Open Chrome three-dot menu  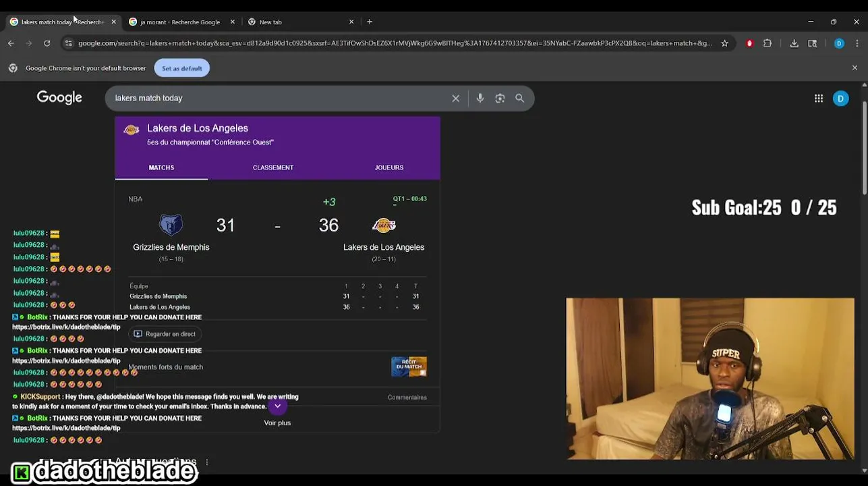pyautogui.click(x=857, y=43)
